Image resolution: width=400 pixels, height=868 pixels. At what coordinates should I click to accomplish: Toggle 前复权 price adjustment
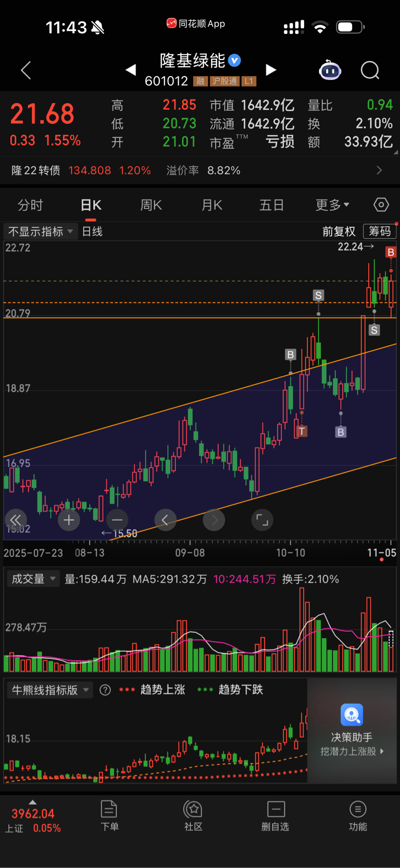[339, 231]
